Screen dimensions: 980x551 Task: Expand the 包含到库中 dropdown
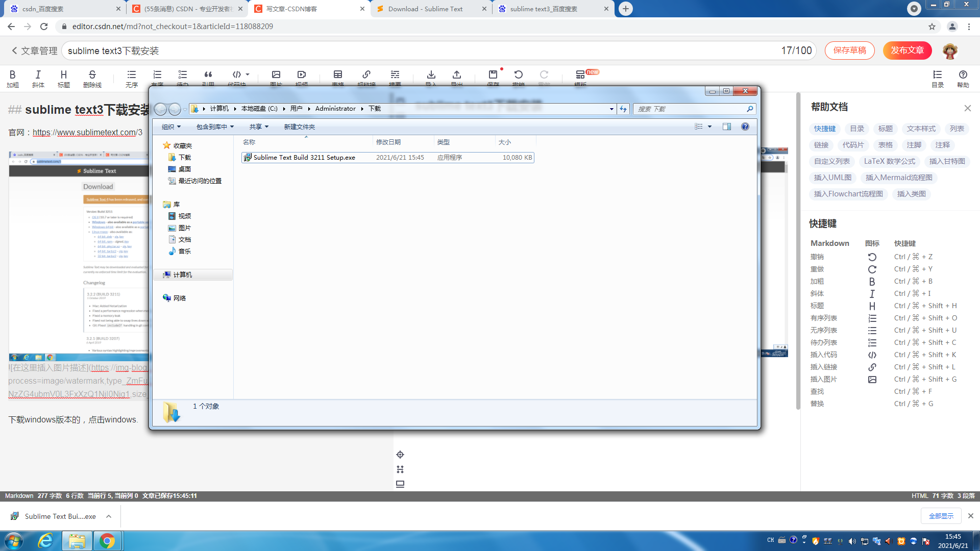[x=215, y=127]
